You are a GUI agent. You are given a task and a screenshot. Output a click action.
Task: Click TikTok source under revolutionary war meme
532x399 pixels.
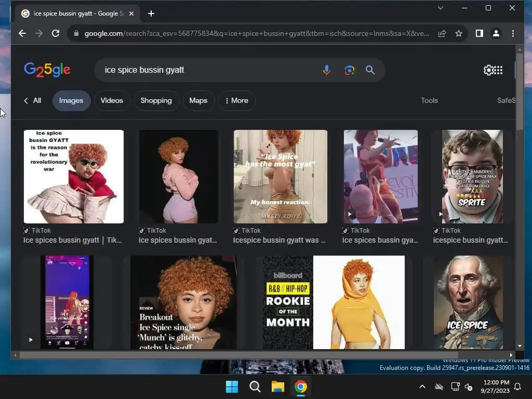pyautogui.click(x=37, y=230)
